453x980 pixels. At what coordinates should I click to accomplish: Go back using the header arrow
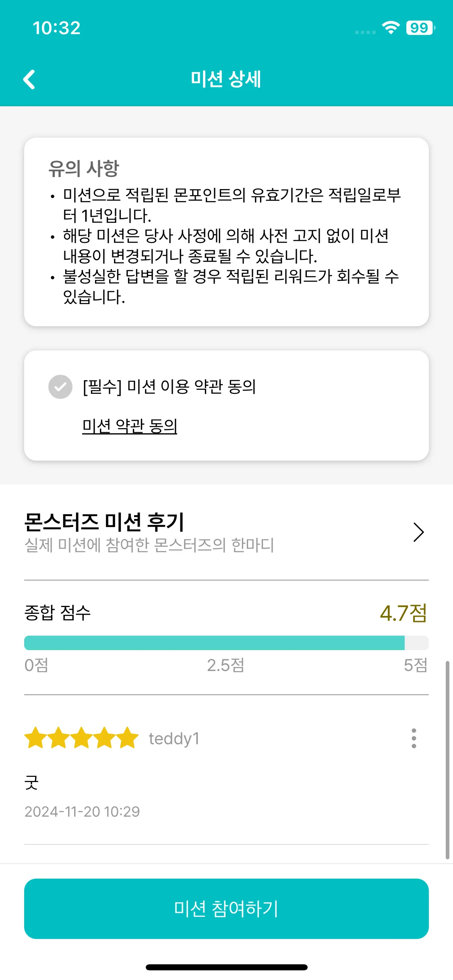(x=29, y=79)
